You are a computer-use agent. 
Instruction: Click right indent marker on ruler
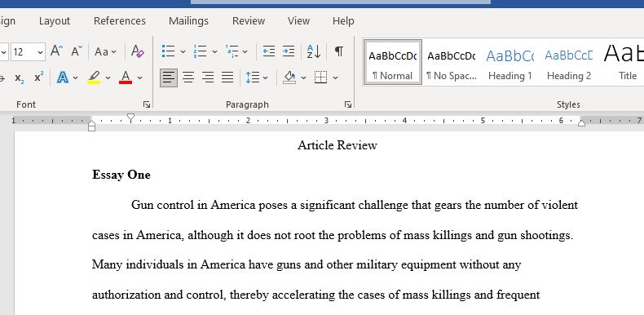pos(581,122)
